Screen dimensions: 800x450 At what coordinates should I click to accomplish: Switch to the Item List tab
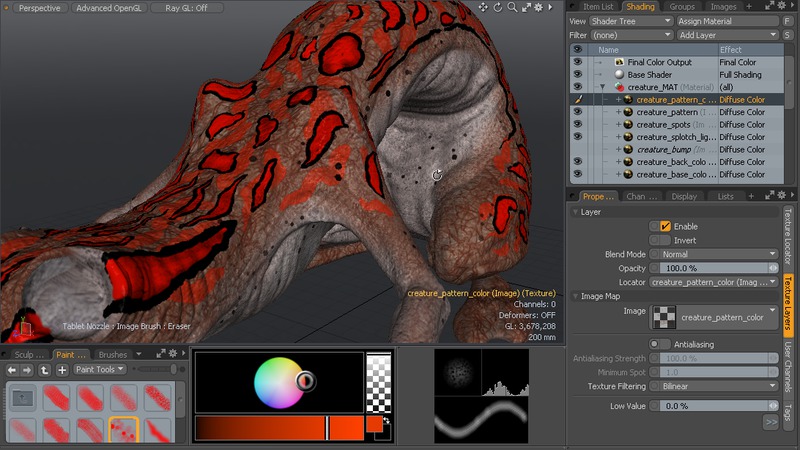597,7
